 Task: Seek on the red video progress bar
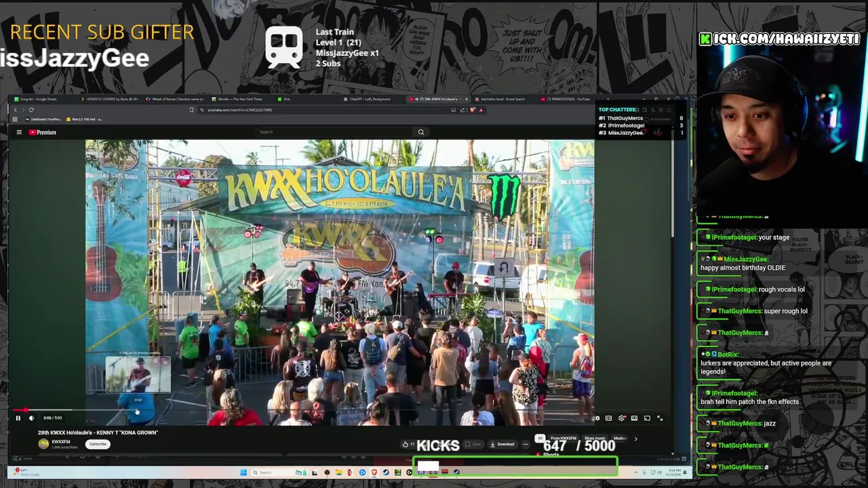(339, 410)
